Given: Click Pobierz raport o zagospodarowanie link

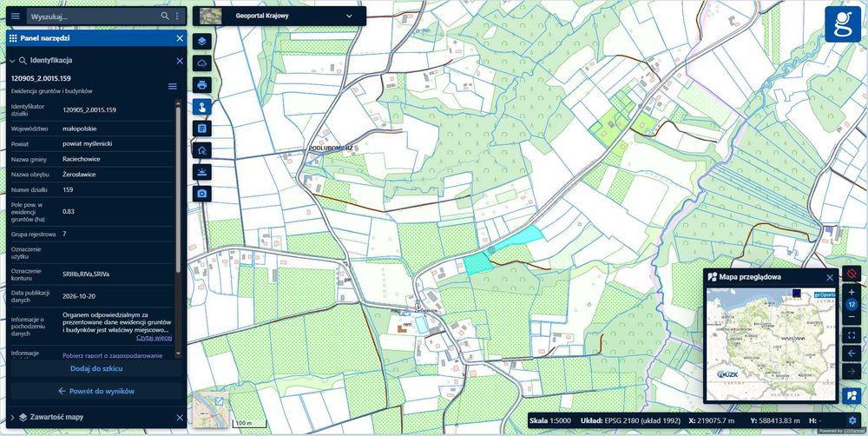Looking at the screenshot, I should [x=112, y=356].
